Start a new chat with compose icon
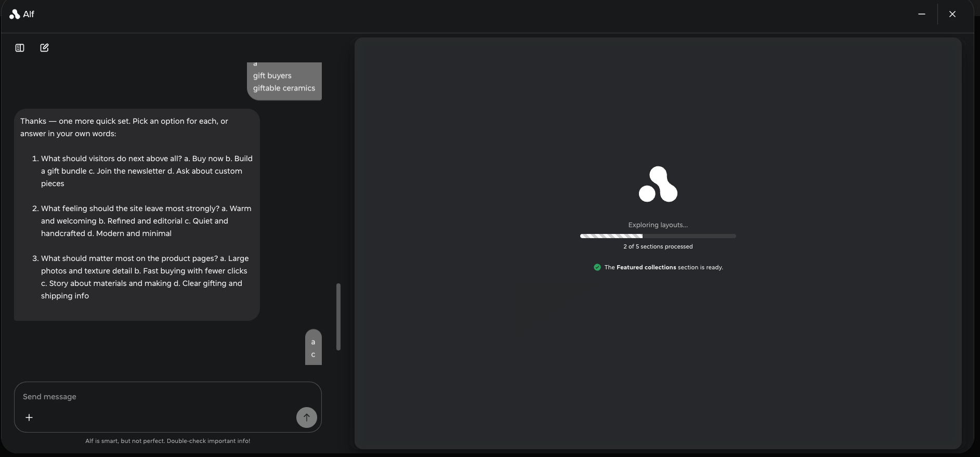The image size is (980, 457). 45,48
